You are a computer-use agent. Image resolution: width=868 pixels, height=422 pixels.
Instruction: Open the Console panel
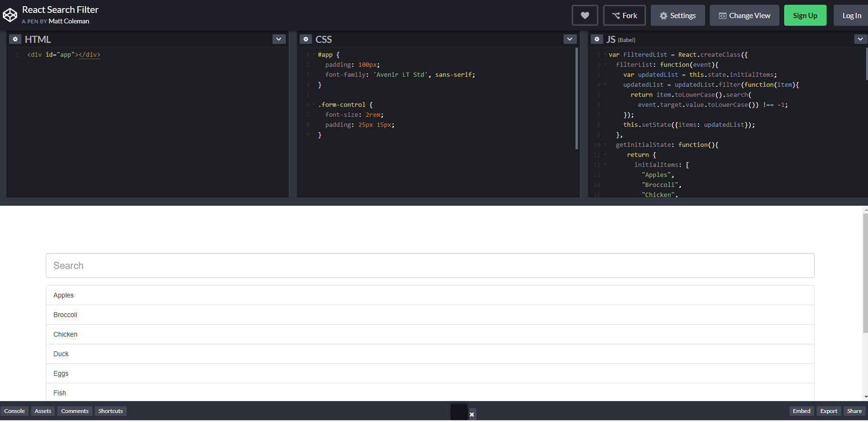[14, 411]
